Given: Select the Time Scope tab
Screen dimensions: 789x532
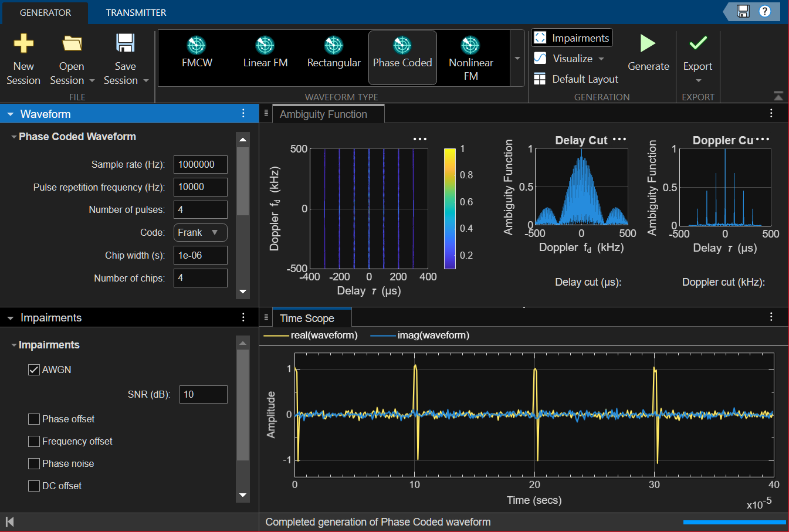Looking at the screenshot, I should click(x=307, y=318).
